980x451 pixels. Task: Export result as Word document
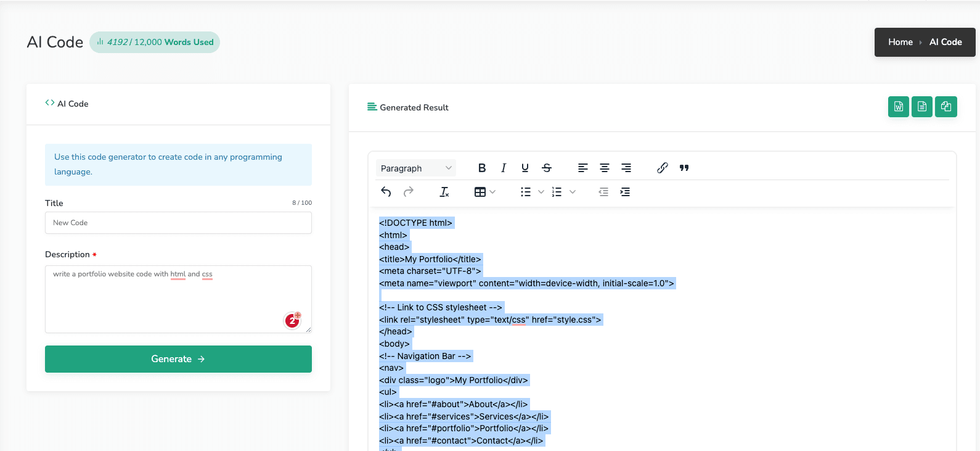(x=899, y=107)
